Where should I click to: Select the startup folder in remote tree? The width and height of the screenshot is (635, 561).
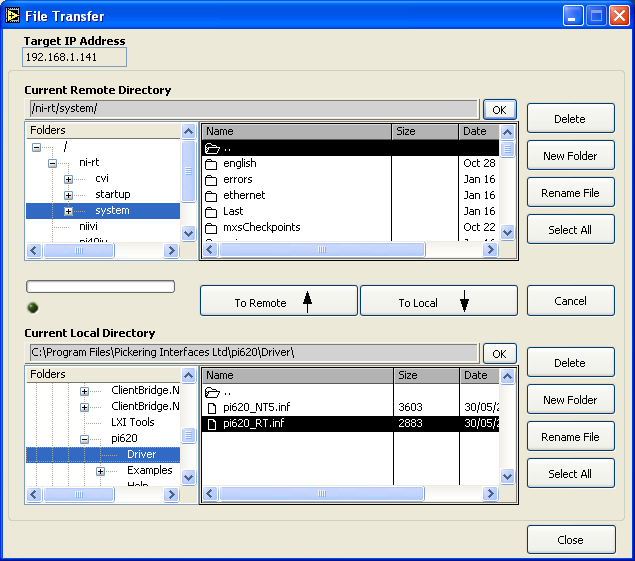[112, 194]
